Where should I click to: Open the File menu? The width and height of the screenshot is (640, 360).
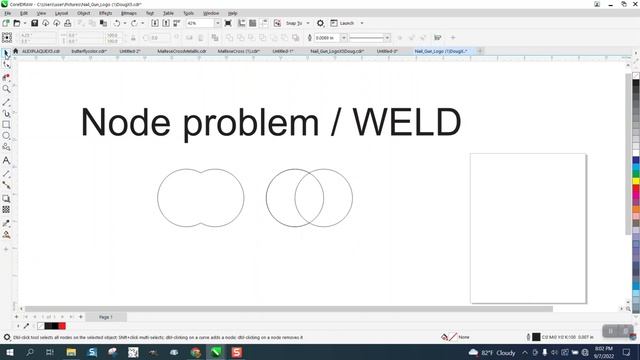8,13
